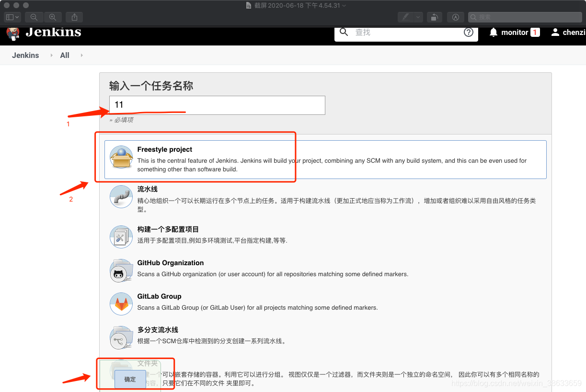Open the markup pen dropdown arrow
The image size is (586, 392).
pos(418,17)
